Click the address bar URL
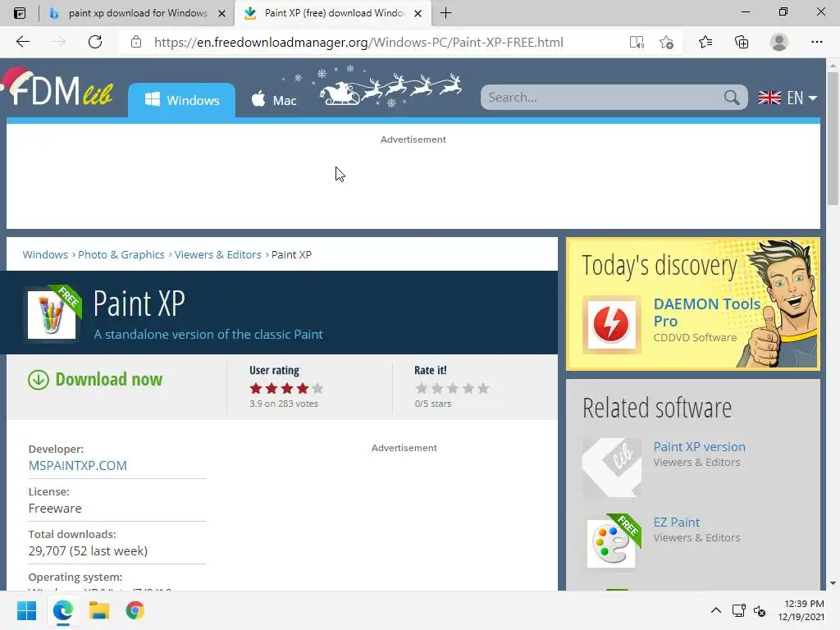Screen dimensions: 840x630 (358, 43)
